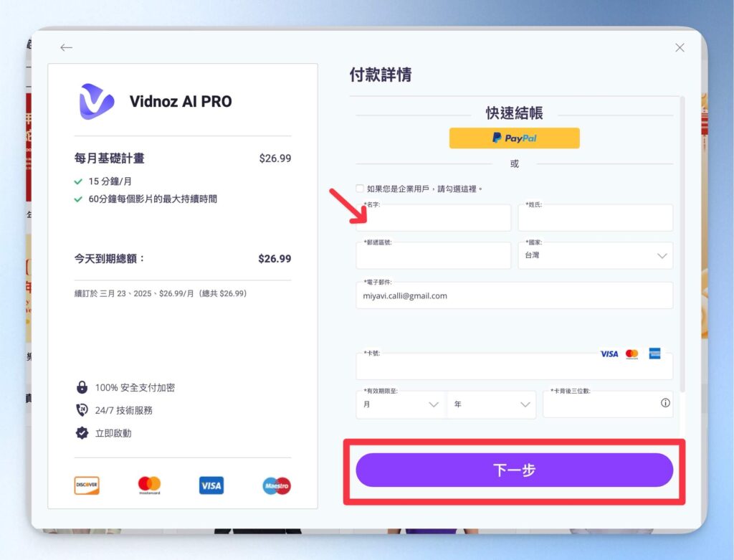Click the 快速結帳 heading

(514, 113)
